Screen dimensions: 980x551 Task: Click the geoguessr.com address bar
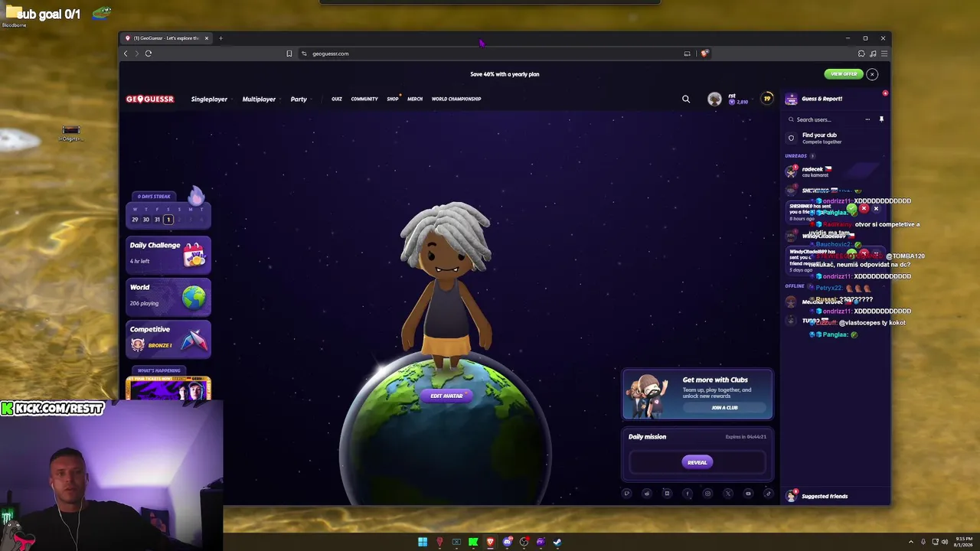point(490,54)
